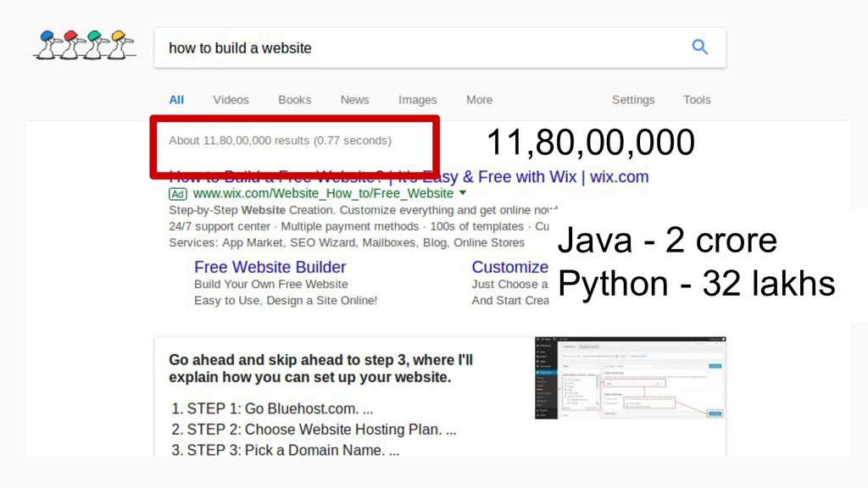Expand the wix.com ad URL dropdown arrow
Viewport: 868px width, 488px height.
[x=463, y=193]
